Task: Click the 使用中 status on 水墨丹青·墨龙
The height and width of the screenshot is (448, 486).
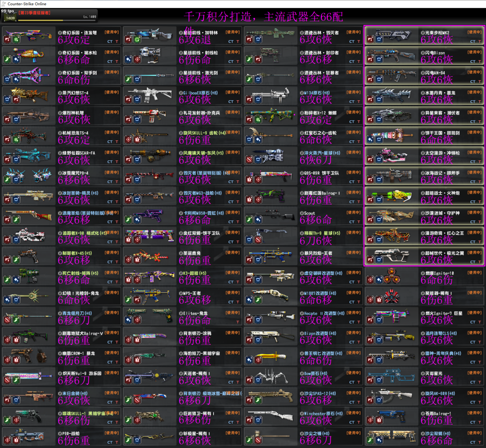Action: 475,92
